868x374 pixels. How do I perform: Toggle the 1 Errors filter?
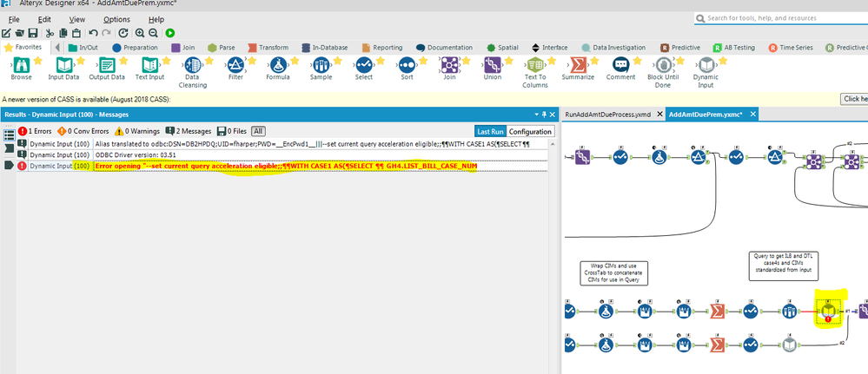point(35,131)
